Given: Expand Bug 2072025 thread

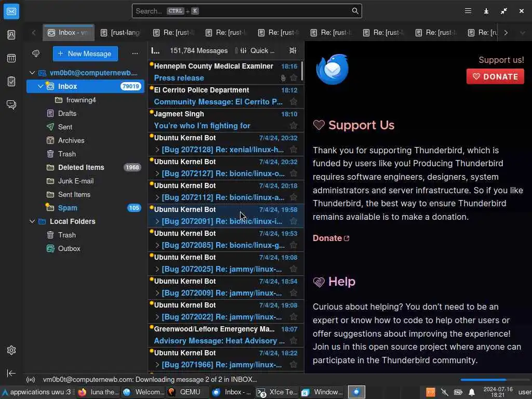Looking at the screenshot, I should click(157, 269).
